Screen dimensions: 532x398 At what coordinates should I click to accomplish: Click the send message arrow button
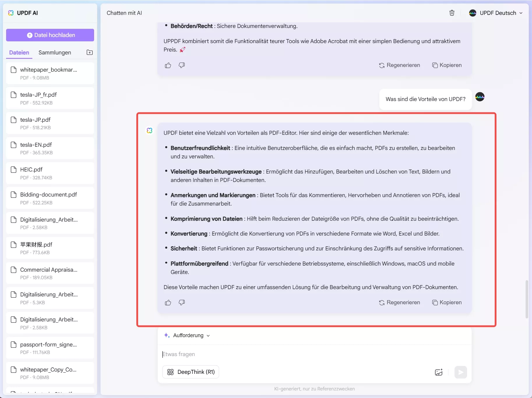click(x=461, y=372)
